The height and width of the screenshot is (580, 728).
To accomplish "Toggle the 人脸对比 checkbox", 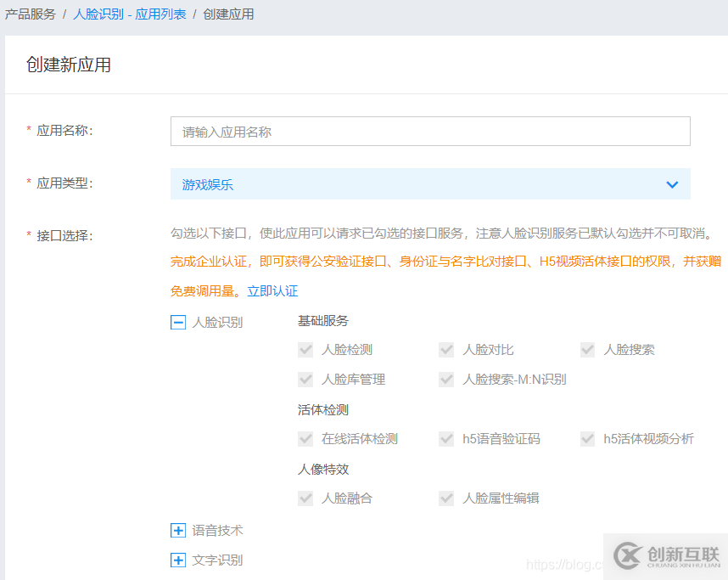I will point(446,349).
